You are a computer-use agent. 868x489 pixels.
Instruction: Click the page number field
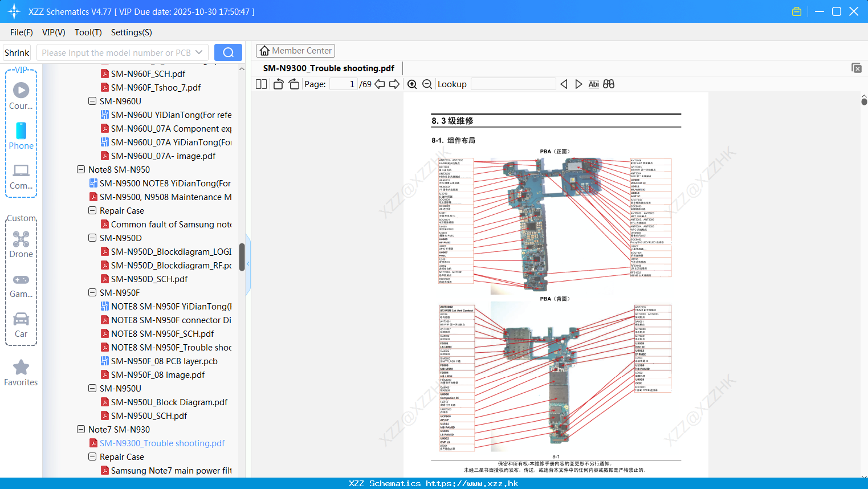click(344, 84)
